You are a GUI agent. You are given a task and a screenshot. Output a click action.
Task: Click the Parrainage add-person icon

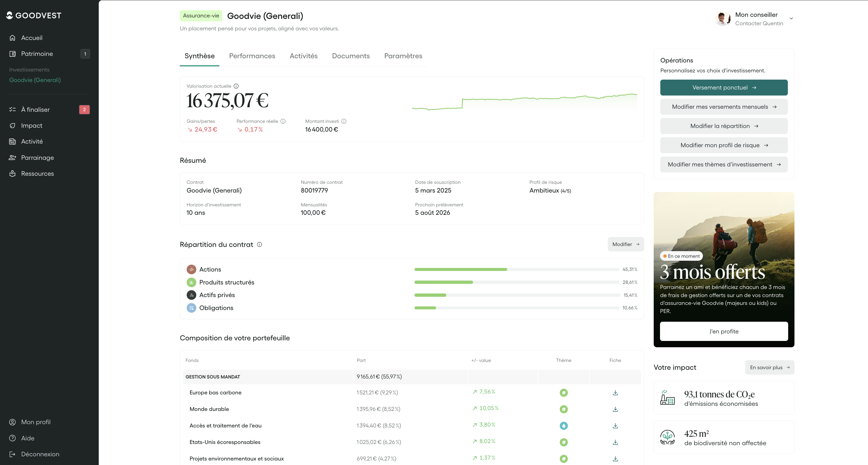click(13, 157)
